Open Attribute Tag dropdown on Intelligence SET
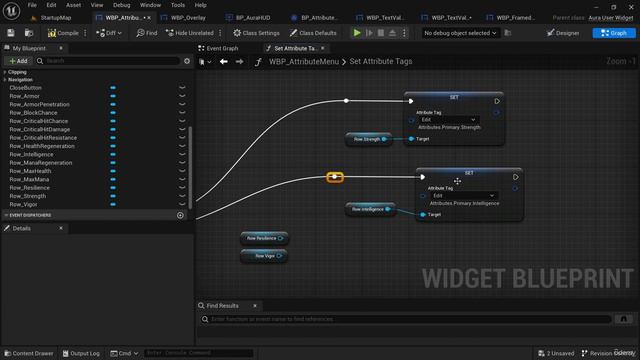 click(463, 196)
